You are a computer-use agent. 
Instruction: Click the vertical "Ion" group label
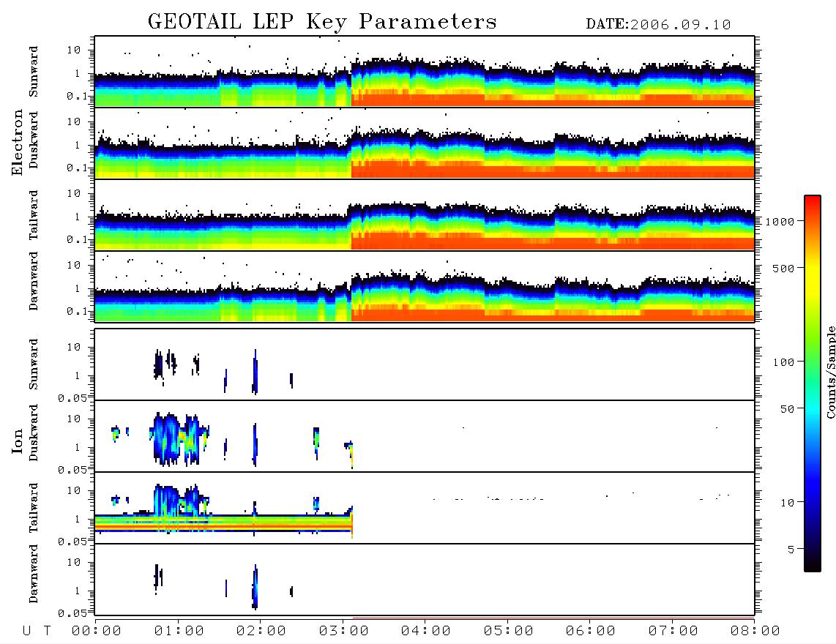18,441
